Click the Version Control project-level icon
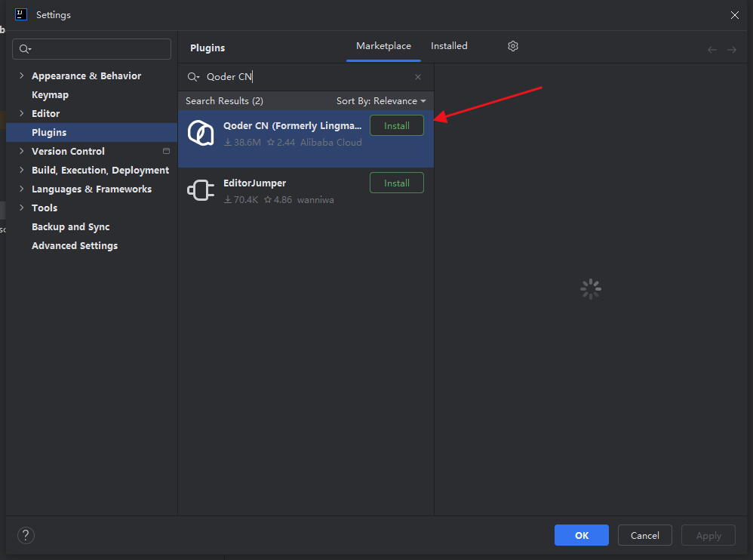This screenshot has width=753, height=560. (x=166, y=151)
